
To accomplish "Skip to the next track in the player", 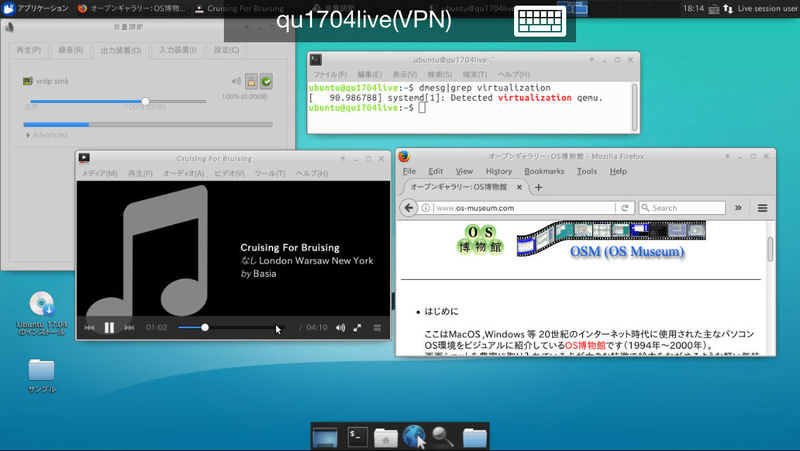I will [x=129, y=328].
